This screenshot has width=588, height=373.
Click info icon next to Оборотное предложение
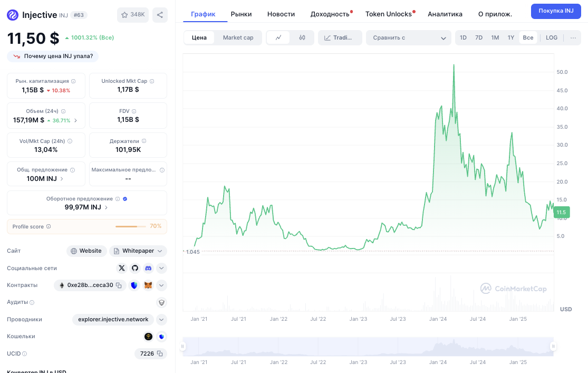(118, 199)
